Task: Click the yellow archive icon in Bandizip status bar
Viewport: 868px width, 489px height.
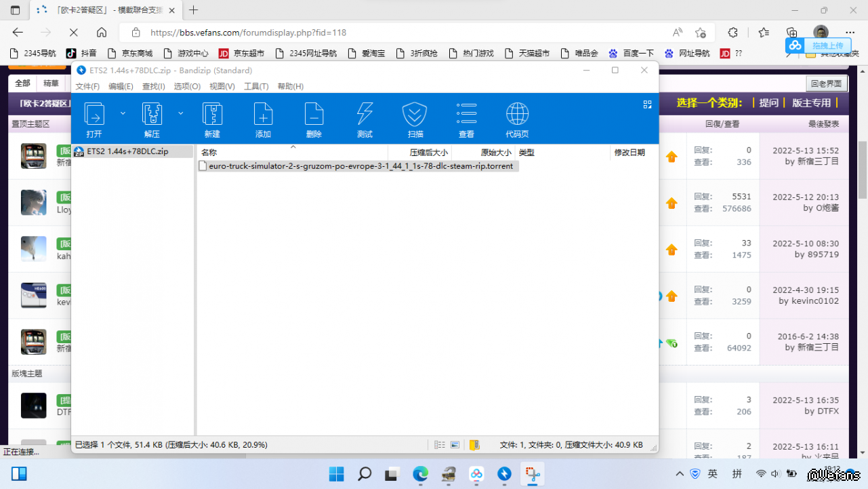Action: (x=474, y=445)
